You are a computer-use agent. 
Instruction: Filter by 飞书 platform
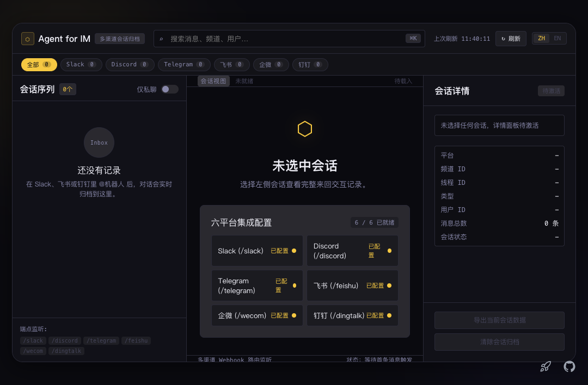click(232, 64)
